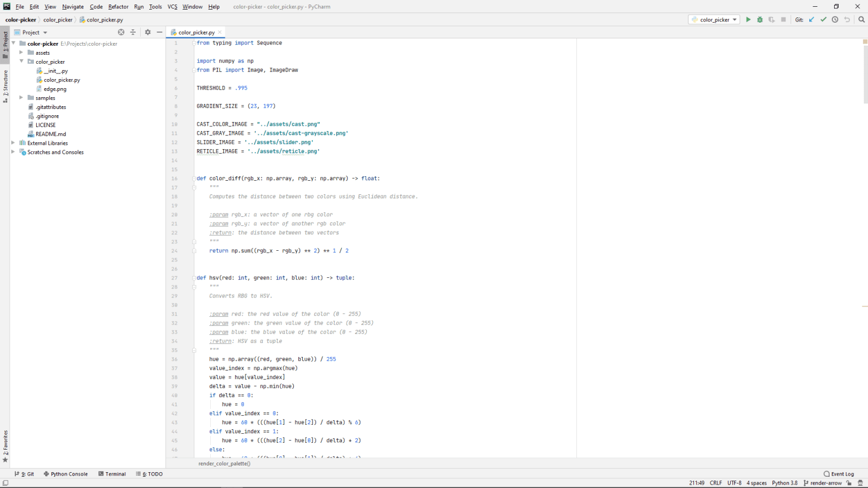Commit changes with the green checkmark
This screenshot has height=488, width=868.
pyautogui.click(x=823, y=20)
